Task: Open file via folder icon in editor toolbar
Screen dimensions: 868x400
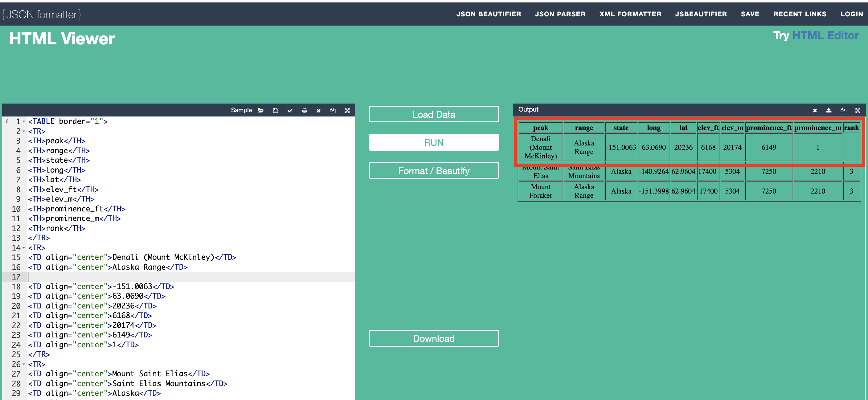Action: click(261, 111)
